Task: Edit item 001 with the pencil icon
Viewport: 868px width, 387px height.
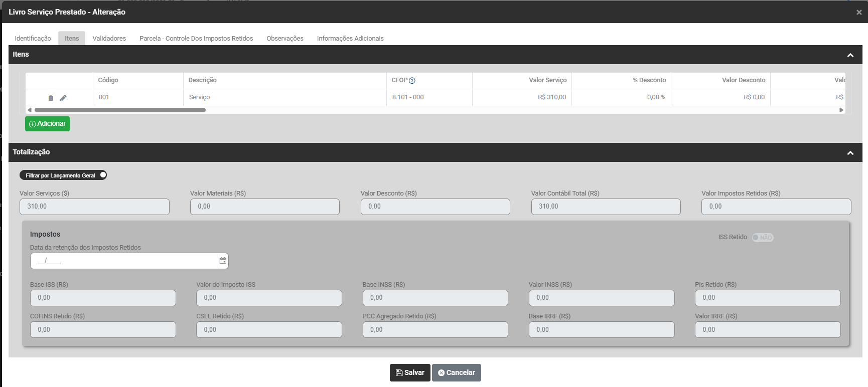Action: (x=63, y=98)
